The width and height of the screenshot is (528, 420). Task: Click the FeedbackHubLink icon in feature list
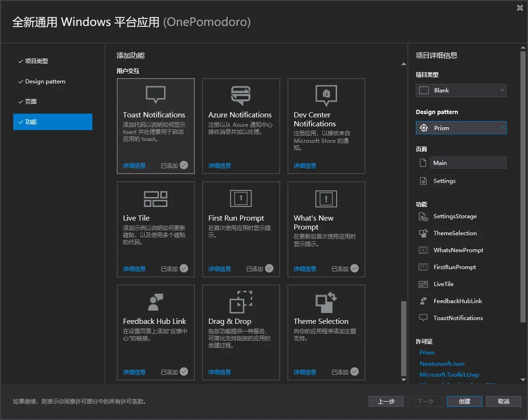[x=423, y=301]
